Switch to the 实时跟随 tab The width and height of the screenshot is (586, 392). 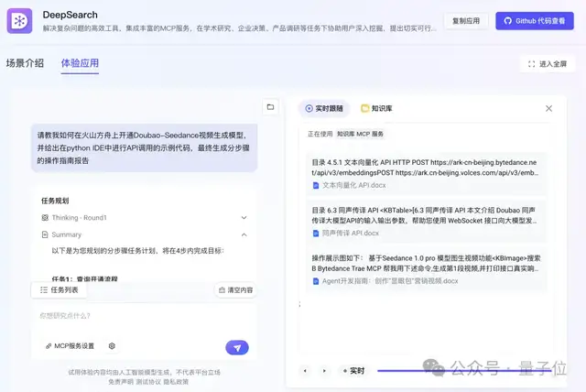324,108
